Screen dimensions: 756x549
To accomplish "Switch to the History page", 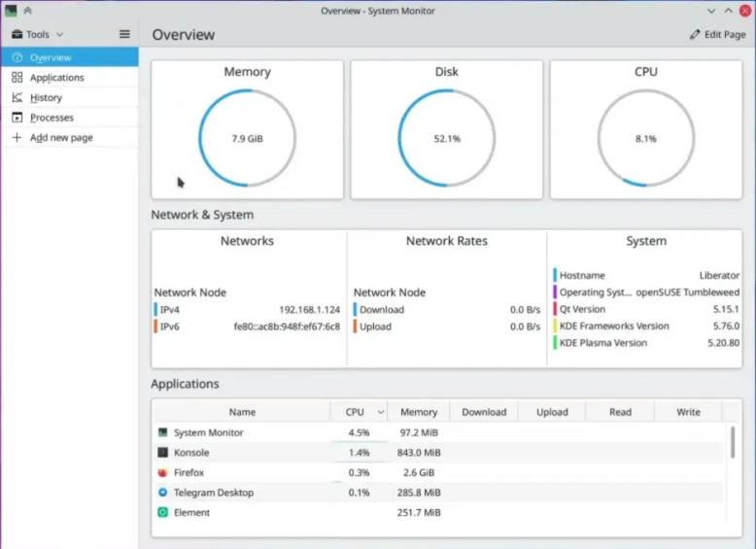I will tap(46, 98).
